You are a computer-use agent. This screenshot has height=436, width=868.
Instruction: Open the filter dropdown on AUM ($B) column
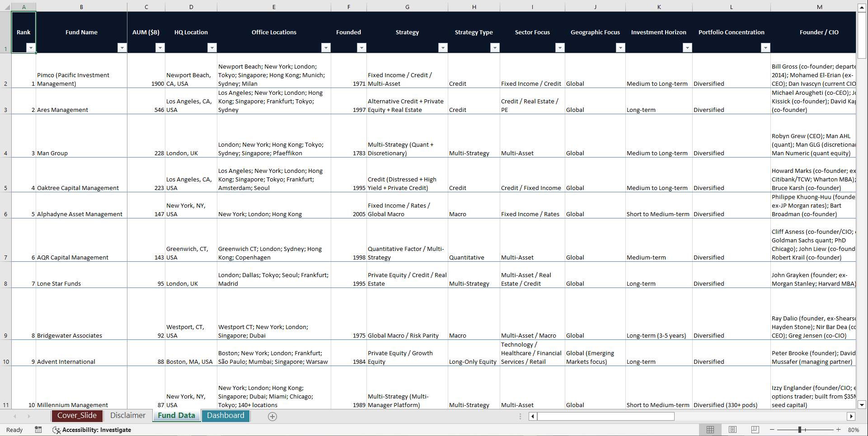[160, 47]
